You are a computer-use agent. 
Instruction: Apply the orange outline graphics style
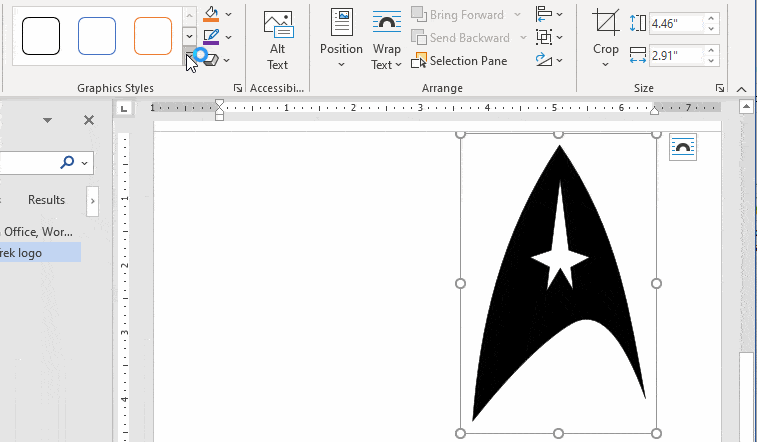click(153, 36)
